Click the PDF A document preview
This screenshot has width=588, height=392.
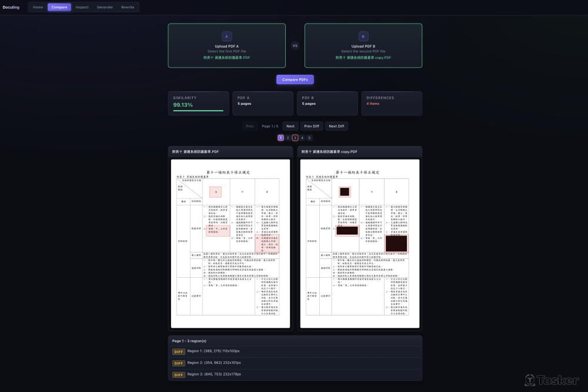click(x=230, y=244)
